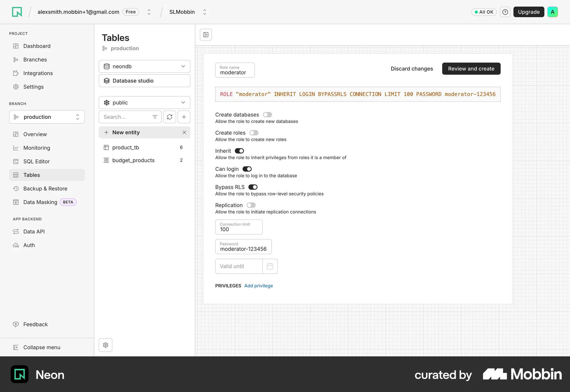Disable the Can login toggle
The height and width of the screenshot is (392, 570).
(247, 169)
